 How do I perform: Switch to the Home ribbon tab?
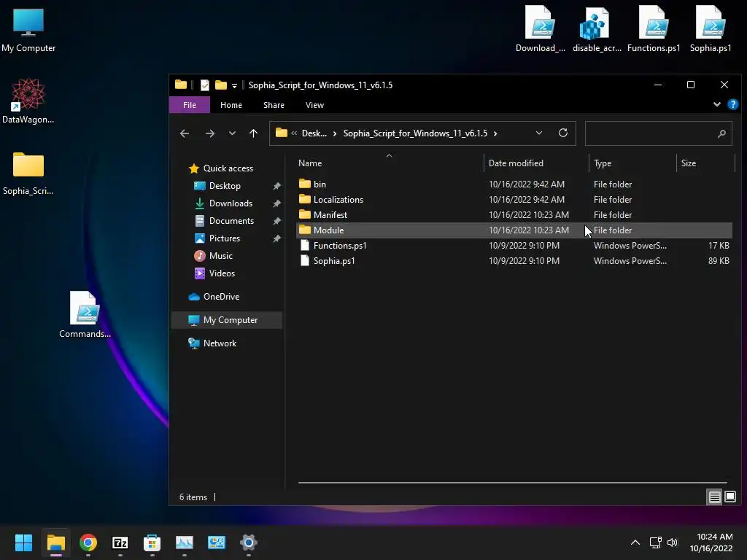pyautogui.click(x=231, y=105)
